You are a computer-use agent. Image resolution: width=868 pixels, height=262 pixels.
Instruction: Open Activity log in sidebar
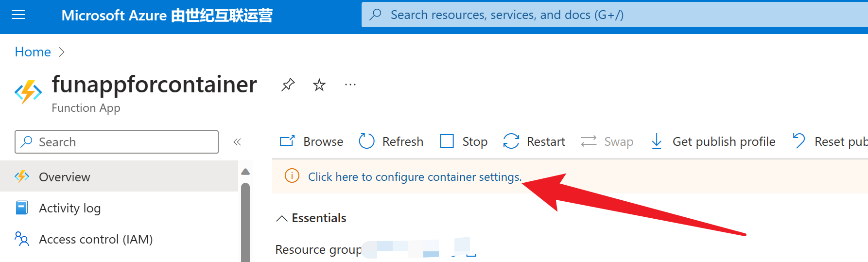69,208
